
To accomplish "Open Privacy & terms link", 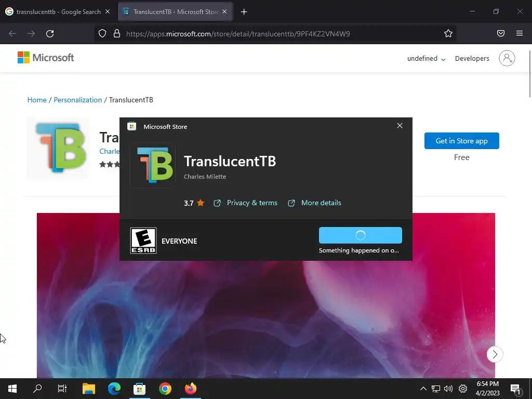I will pos(252,203).
